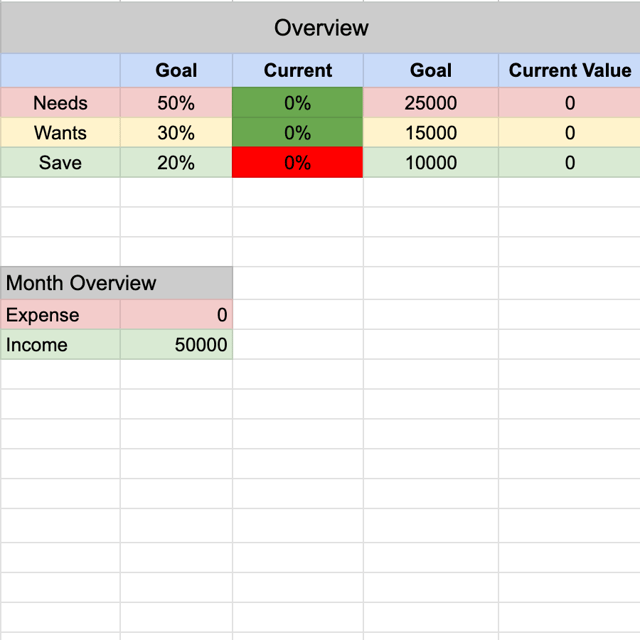This screenshot has width=640, height=640.
Task: Click the Expense label cell
Action: 60,315
